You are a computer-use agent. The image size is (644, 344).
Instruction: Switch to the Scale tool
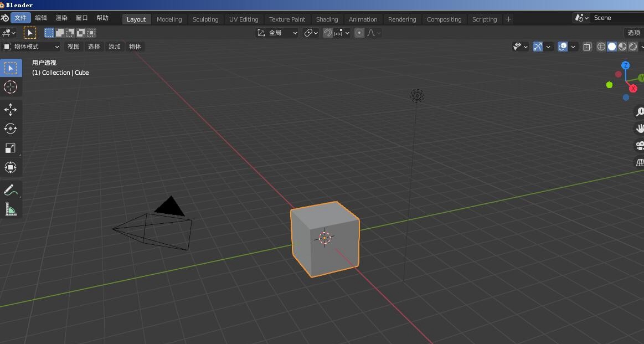(x=11, y=148)
